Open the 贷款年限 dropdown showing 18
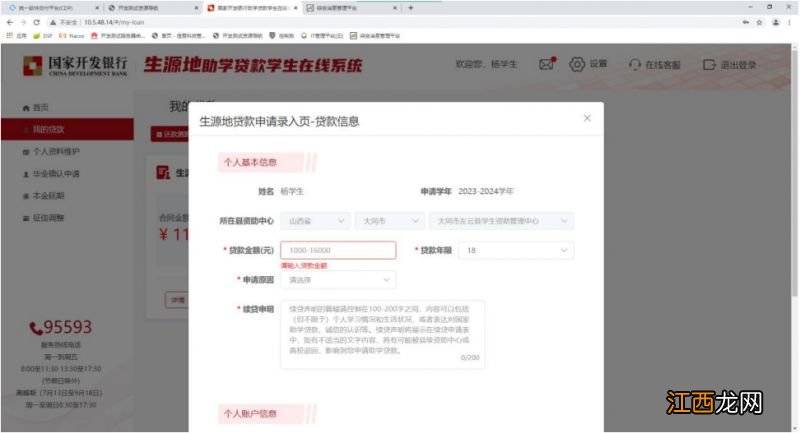 pos(516,250)
